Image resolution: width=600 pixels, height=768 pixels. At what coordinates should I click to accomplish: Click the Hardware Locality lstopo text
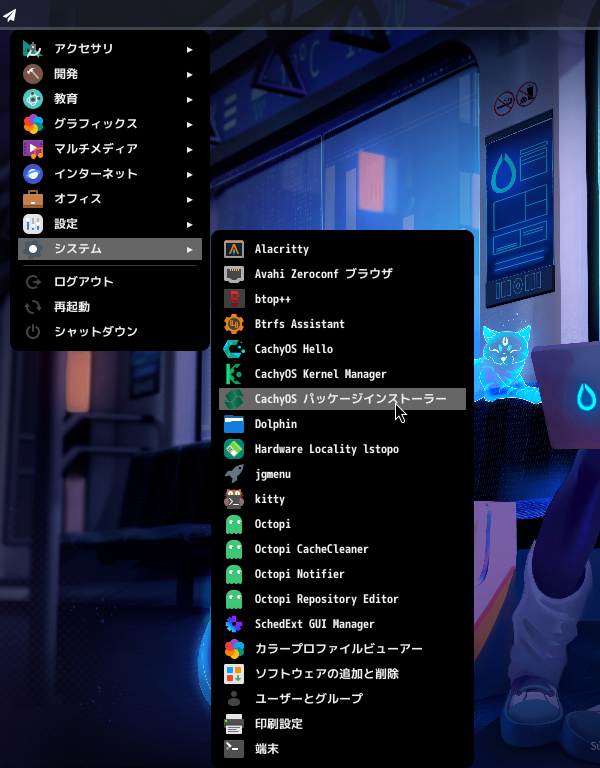click(327, 449)
